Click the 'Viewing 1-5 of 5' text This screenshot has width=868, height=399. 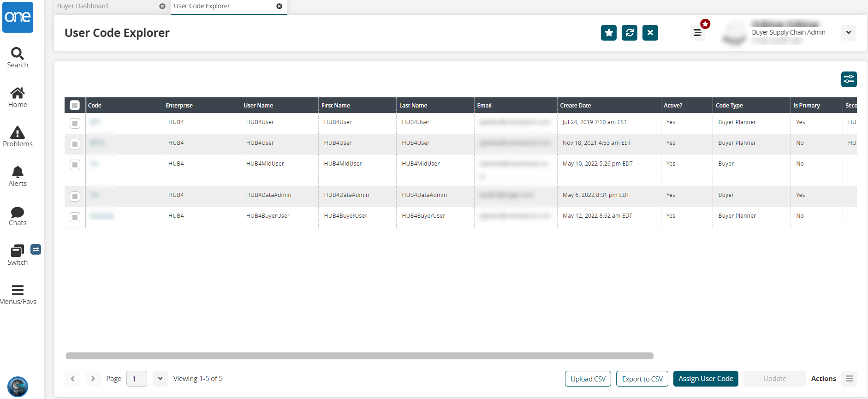(198, 379)
